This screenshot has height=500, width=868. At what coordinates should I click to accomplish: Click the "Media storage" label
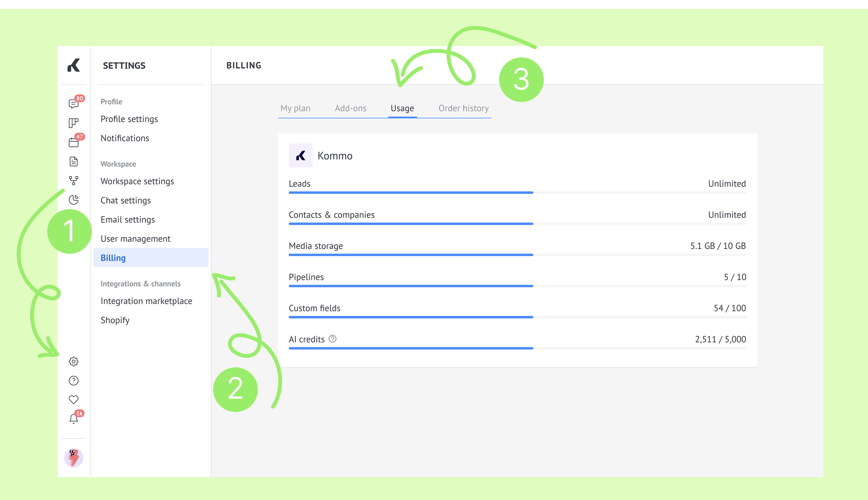(x=316, y=246)
